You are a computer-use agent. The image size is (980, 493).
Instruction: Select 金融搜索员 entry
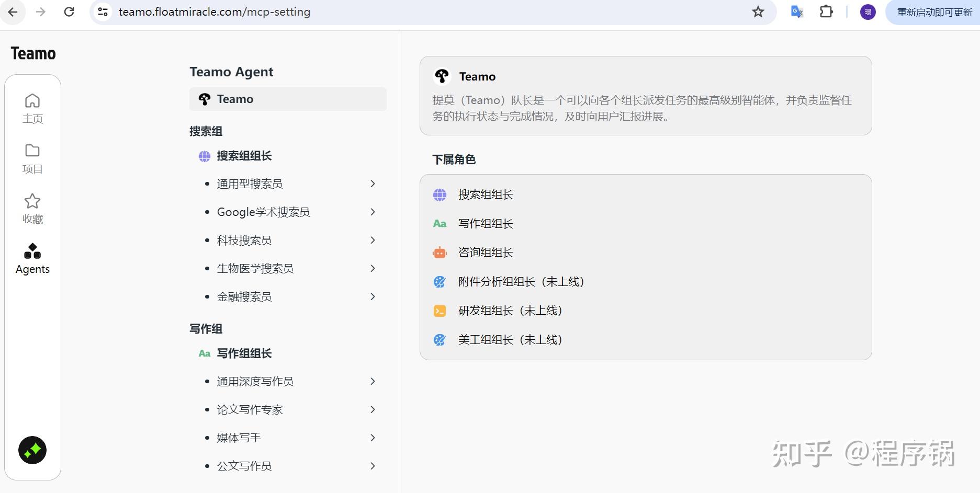click(244, 296)
